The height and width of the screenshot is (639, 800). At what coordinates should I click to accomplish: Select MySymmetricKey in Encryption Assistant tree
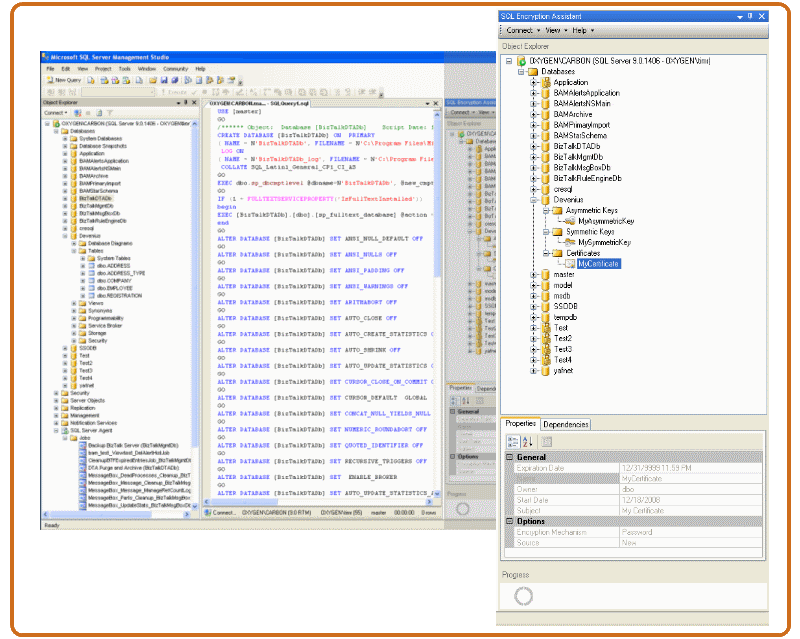(x=604, y=242)
